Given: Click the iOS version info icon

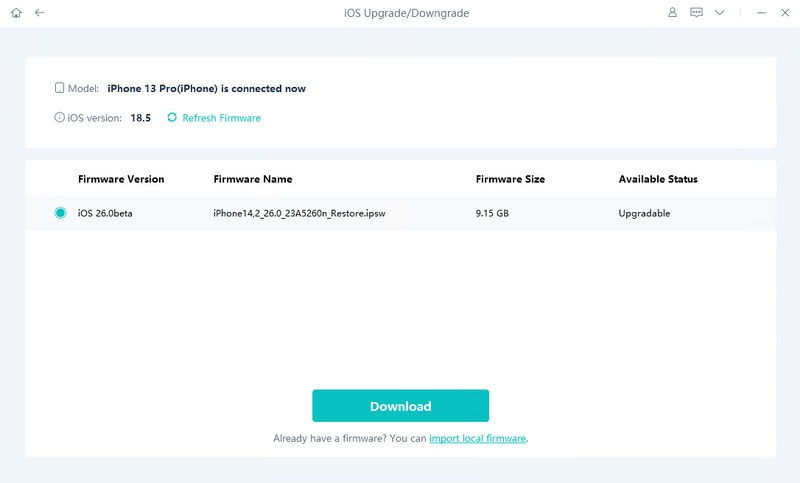Looking at the screenshot, I should pyautogui.click(x=60, y=117).
